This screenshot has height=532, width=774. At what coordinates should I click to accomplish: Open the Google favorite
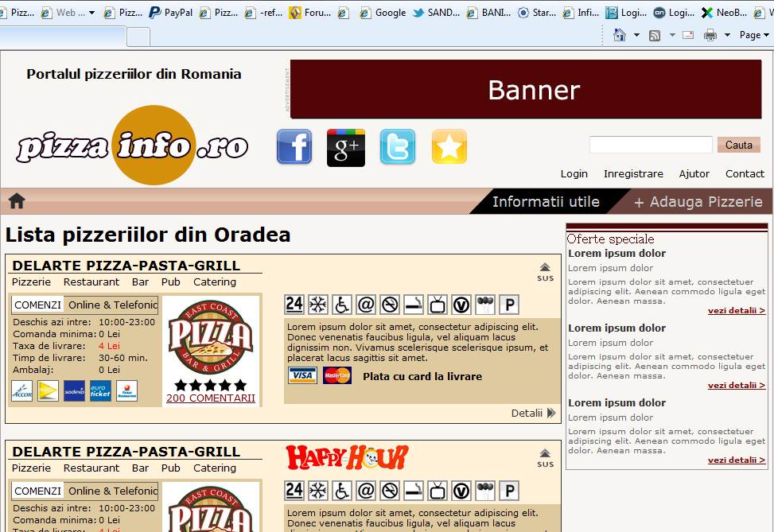383,13
